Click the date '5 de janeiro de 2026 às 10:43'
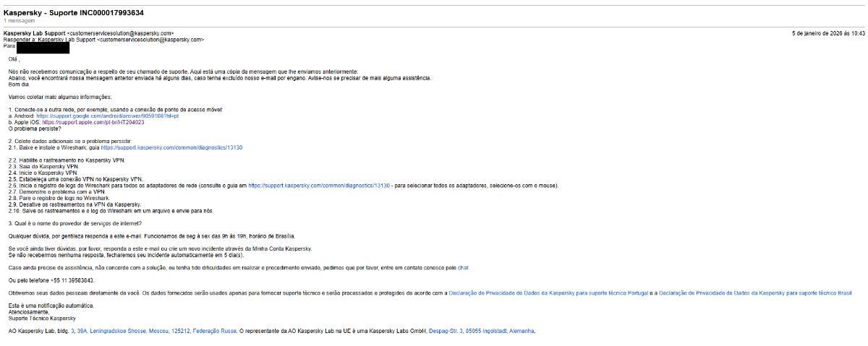This screenshot has width=868, height=346. [x=828, y=33]
